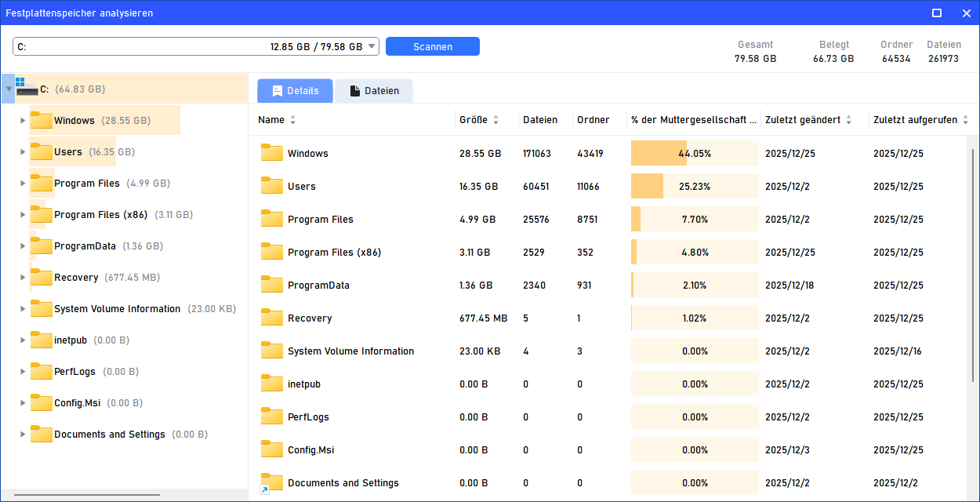Click sort arrows next to Zuletzt geändert column
The width and height of the screenshot is (980, 502).
pyautogui.click(x=848, y=120)
